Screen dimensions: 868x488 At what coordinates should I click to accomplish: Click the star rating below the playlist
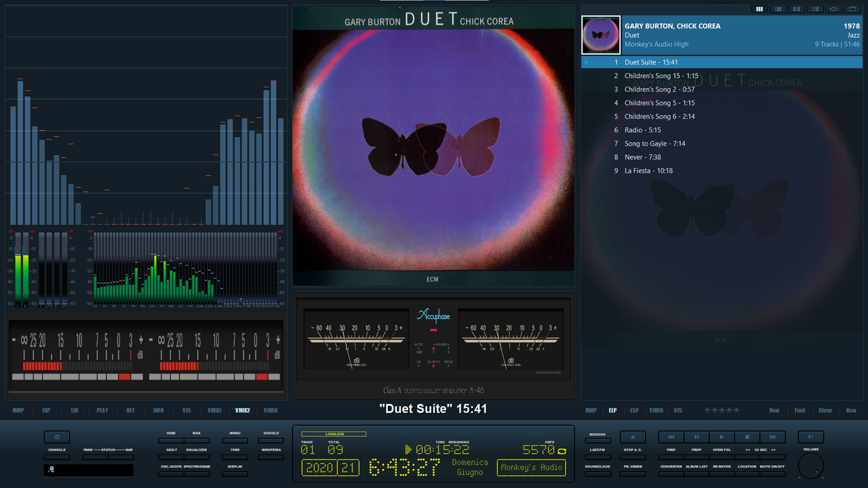721,410
